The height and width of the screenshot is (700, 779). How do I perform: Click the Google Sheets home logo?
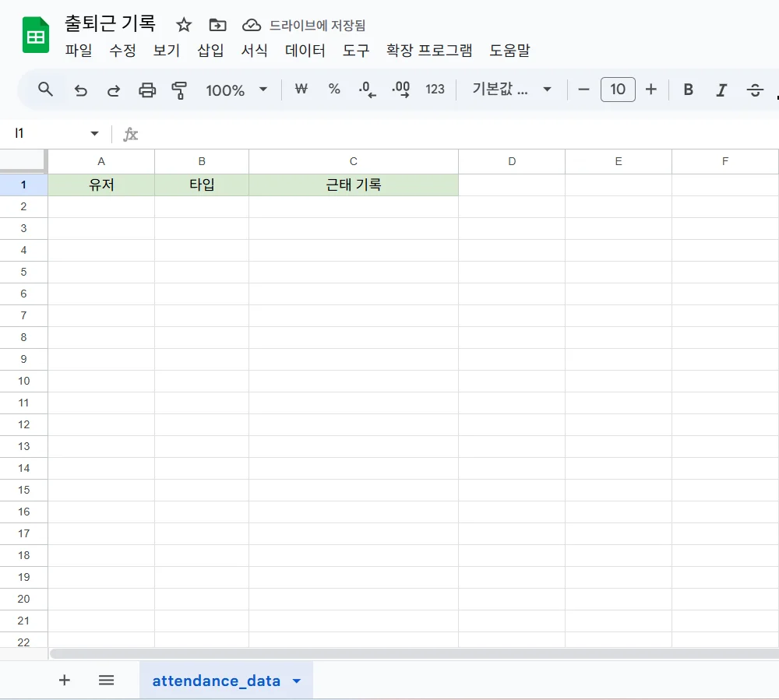click(x=36, y=36)
